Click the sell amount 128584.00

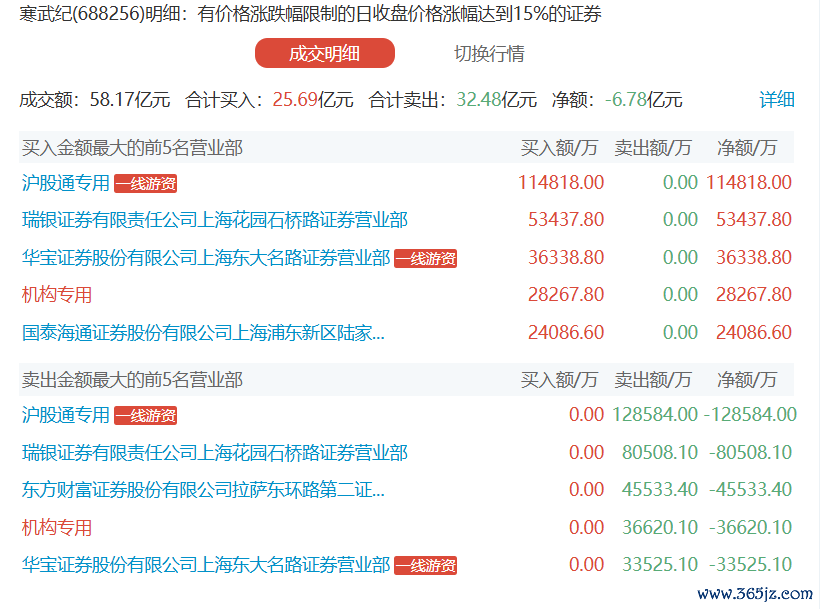[655, 415]
